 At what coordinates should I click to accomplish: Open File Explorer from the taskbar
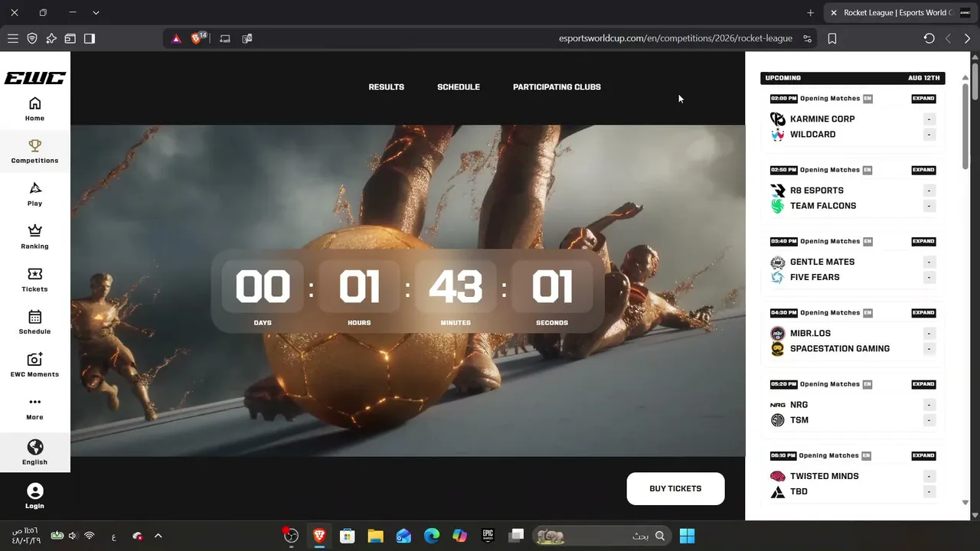coord(375,536)
